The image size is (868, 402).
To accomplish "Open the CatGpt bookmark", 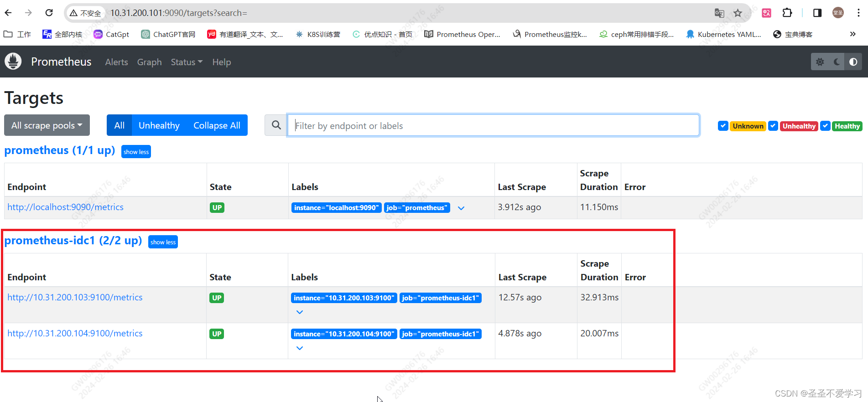I will tap(111, 34).
